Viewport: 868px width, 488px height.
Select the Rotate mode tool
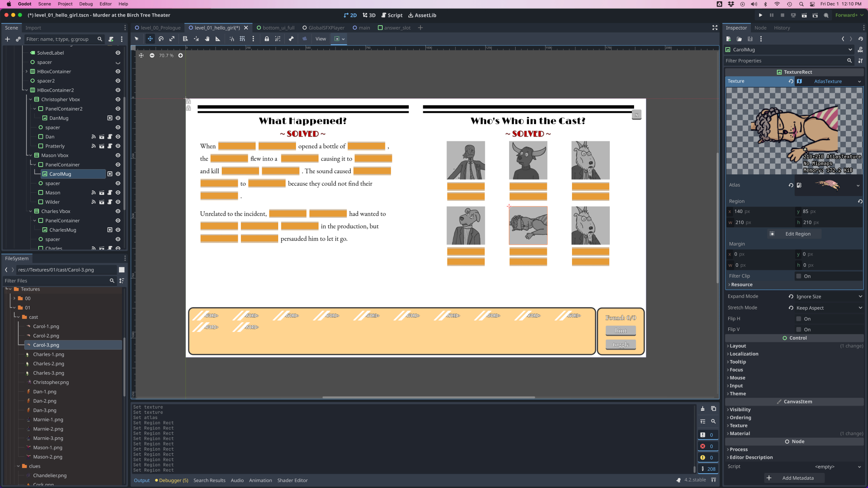coord(161,39)
